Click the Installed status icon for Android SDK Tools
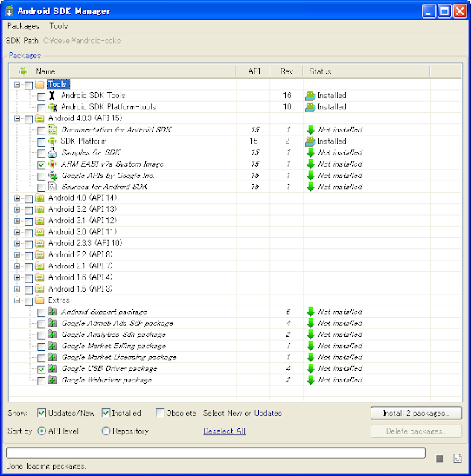 (x=310, y=96)
